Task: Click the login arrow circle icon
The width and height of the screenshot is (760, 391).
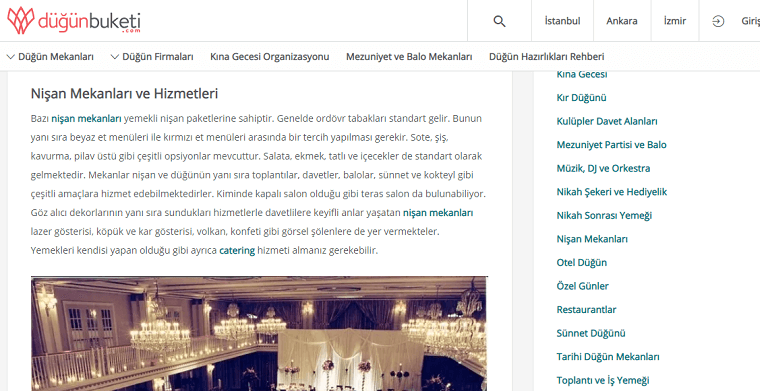Action: 718,21
